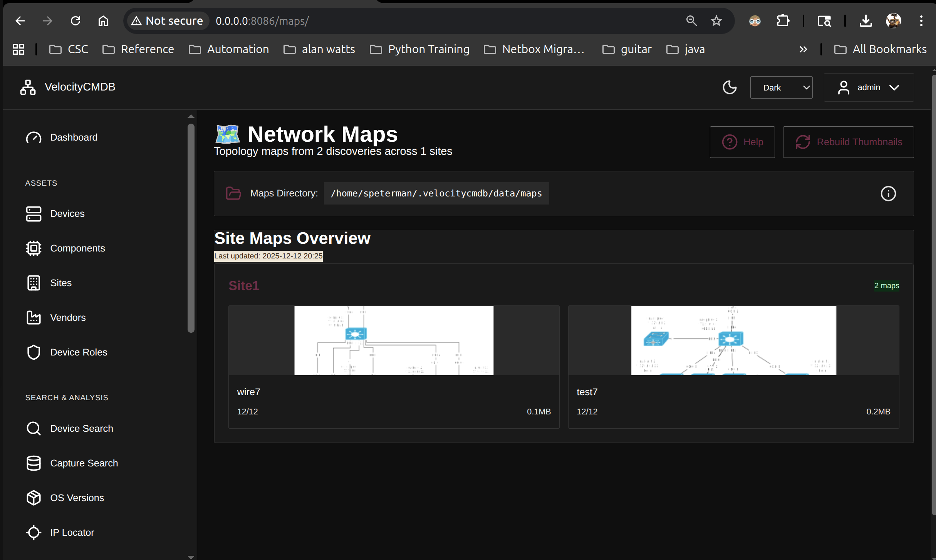Click the Help button

[x=742, y=142]
